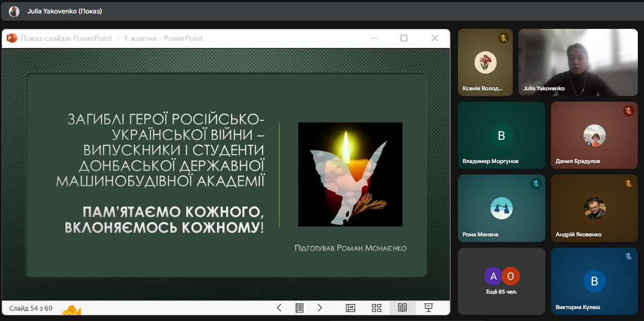Viewport: 644px width, 321px height.
Task: Click muted mic on Андрій Яковенко tile
Action: 628,184
